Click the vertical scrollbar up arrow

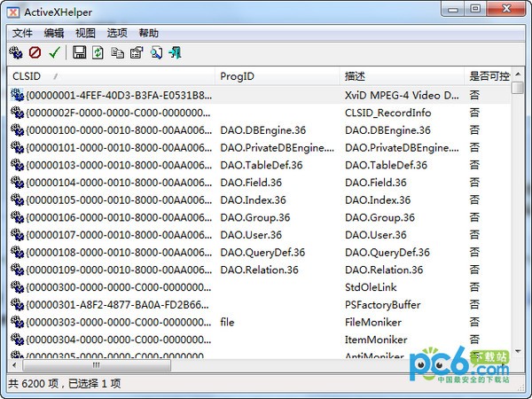(x=518, y=74)
